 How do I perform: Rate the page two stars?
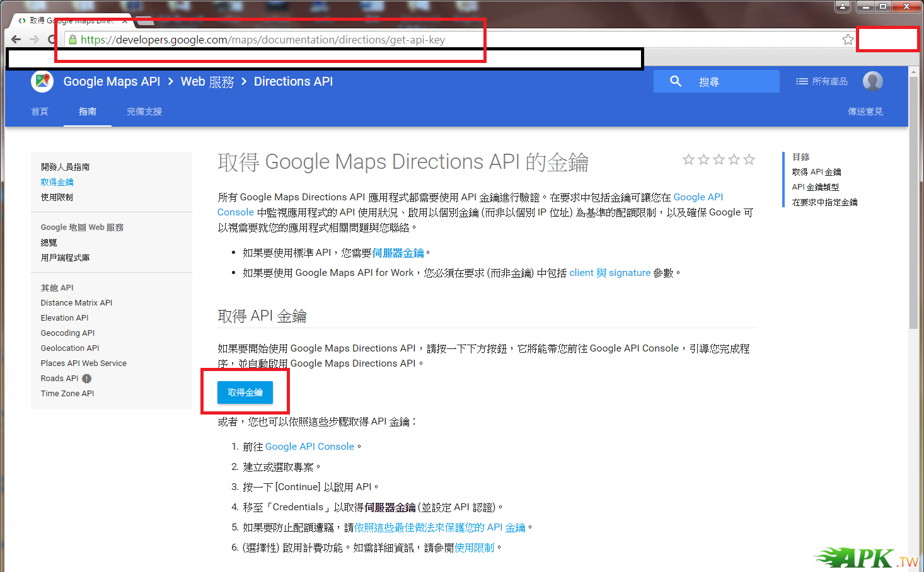[703, 159]
